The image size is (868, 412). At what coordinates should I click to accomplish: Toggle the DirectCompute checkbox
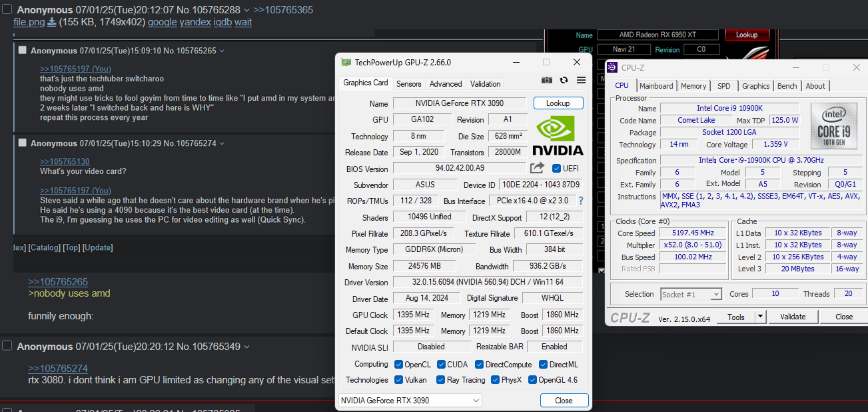pyautogui.click(x=480, y=365)
